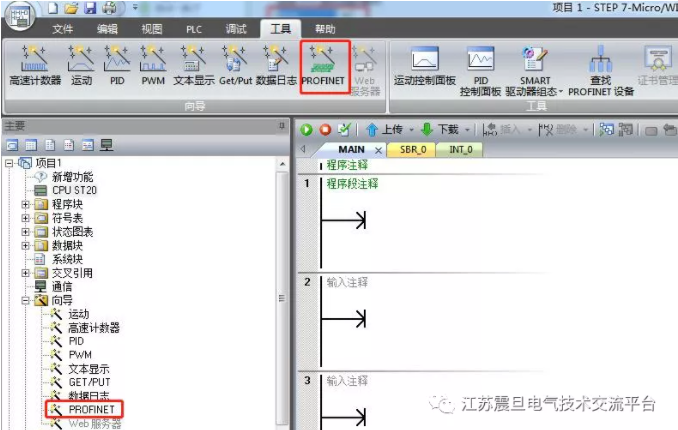678x430 pixels.
Task: Open 高速计数器 under 向导 tree
Action: 86,327
